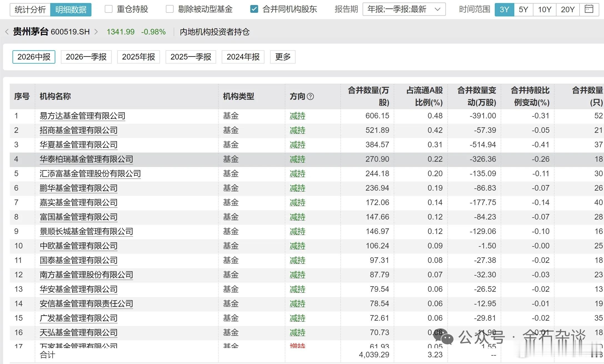Uncheck the 合并同机构股东 checkbox

[x=254, y=9]
